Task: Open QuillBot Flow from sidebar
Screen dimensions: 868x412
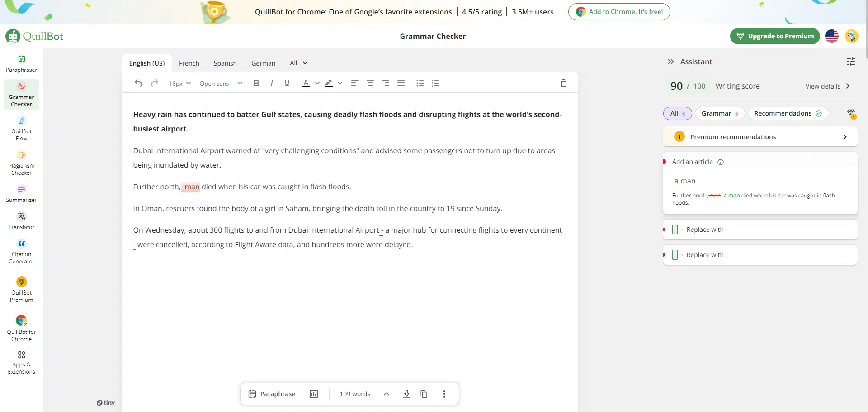Action: pos(21,129)
